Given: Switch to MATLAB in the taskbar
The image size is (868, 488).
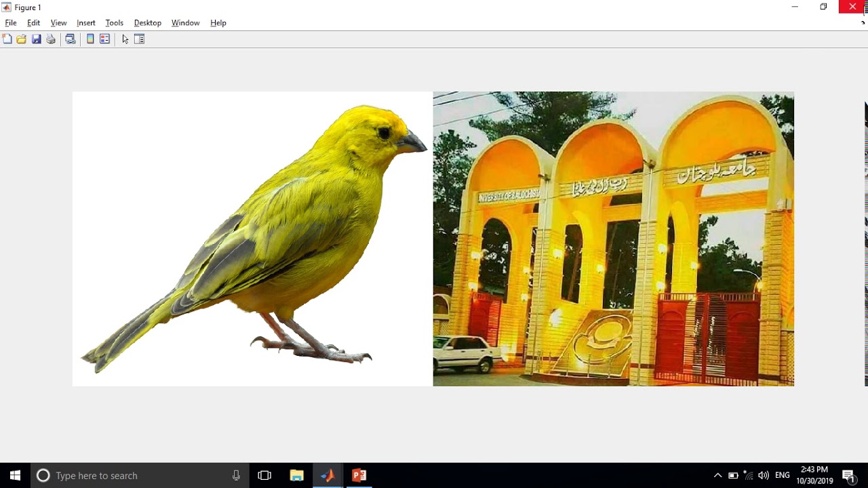Looking at the screenshot, I should click(x=328, y=476).
